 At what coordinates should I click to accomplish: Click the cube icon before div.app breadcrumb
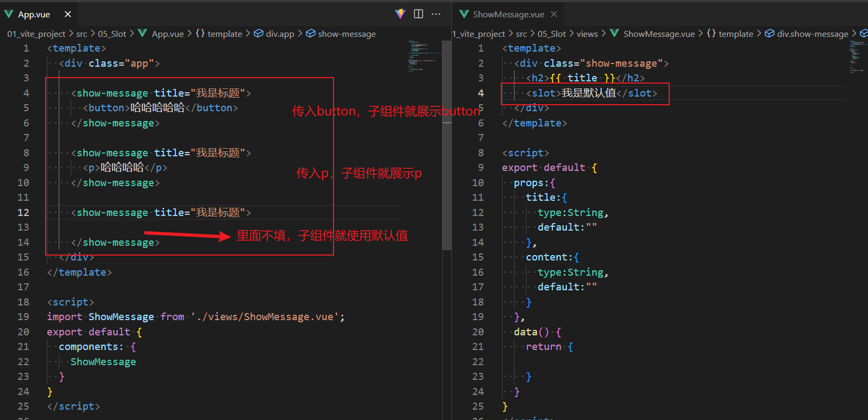coord(259,33)
